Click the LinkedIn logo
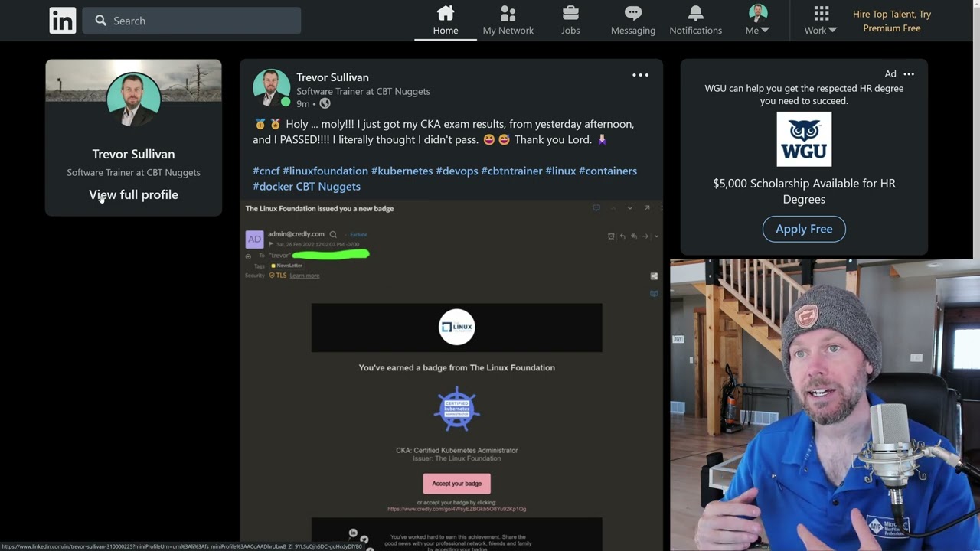 63,21
